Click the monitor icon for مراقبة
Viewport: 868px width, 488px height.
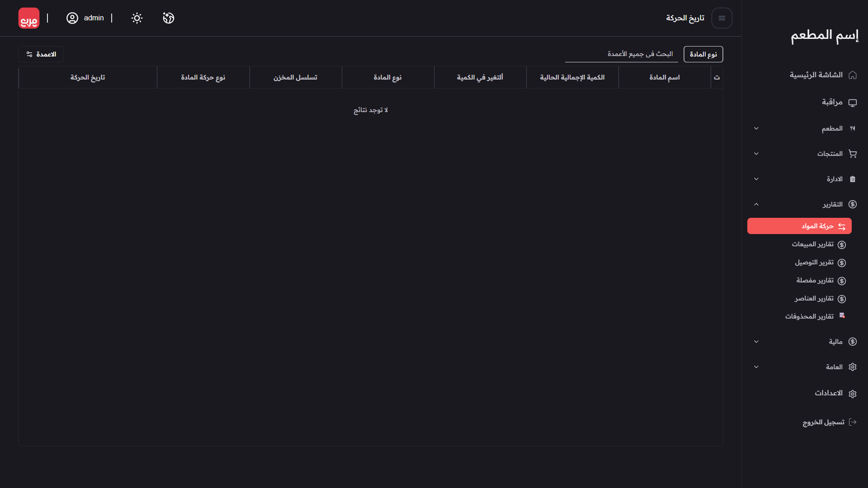click(853, 103)
